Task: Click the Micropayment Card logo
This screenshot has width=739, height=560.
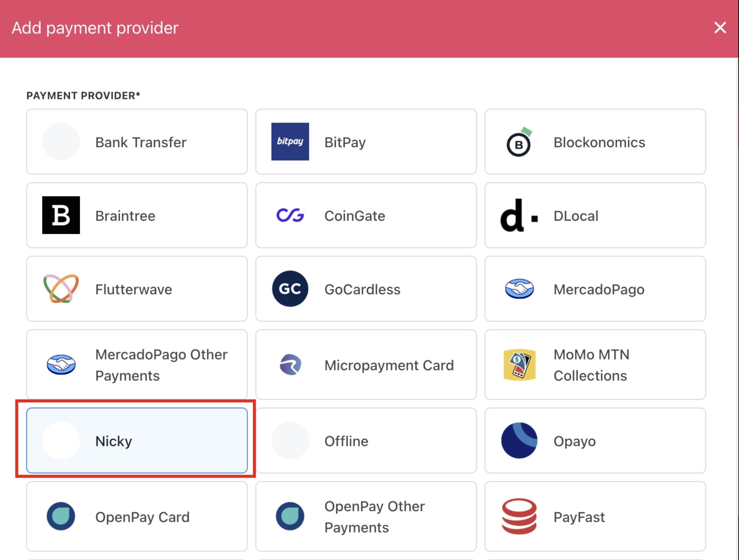Action: pyautogui.click(x=290, y=365)
